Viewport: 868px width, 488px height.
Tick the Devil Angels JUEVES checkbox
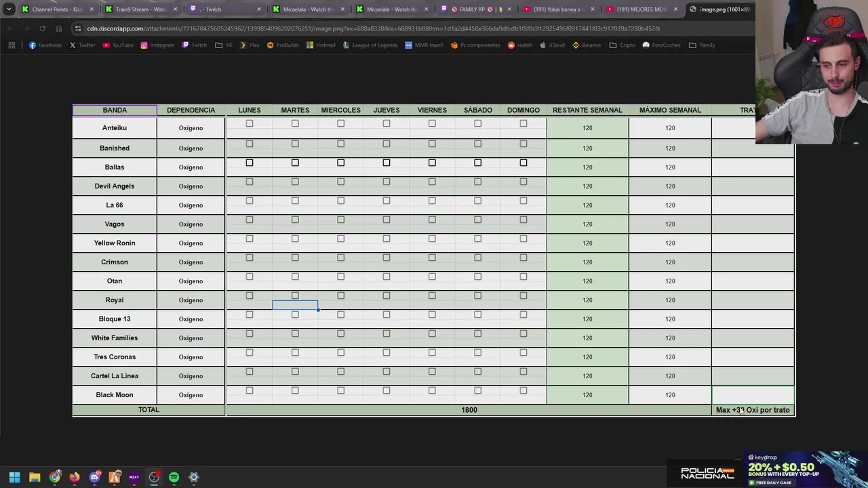[387, 182]
